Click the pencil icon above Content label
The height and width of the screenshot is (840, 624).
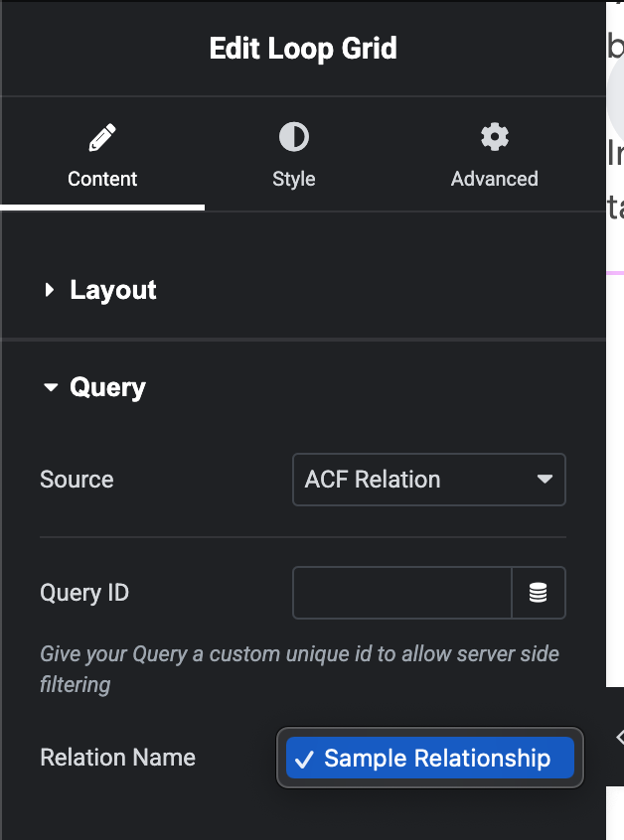pos(102,138)
